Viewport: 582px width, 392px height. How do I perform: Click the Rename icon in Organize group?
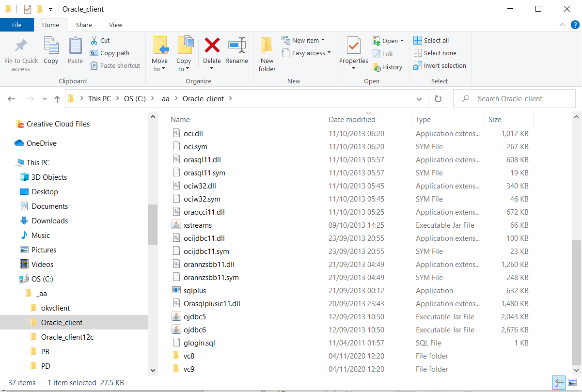(x=236, y=46)
